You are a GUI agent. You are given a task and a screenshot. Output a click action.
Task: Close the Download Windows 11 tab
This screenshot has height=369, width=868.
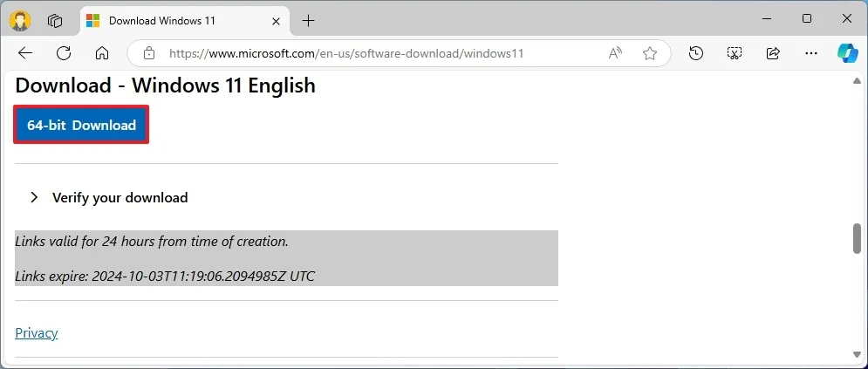277,20
